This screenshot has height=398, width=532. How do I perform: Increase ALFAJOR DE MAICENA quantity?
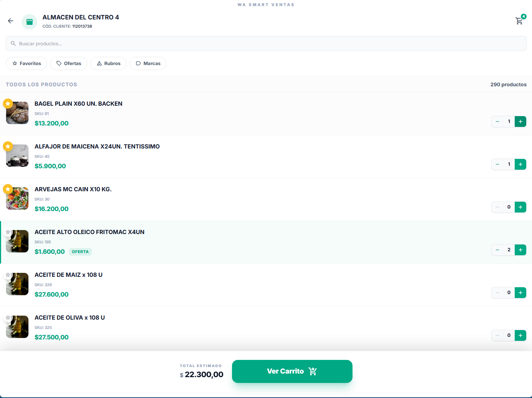coord(520,164)
